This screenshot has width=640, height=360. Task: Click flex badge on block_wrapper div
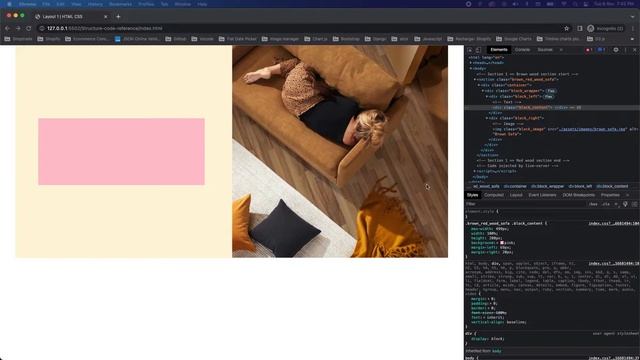tap(551, 91)
